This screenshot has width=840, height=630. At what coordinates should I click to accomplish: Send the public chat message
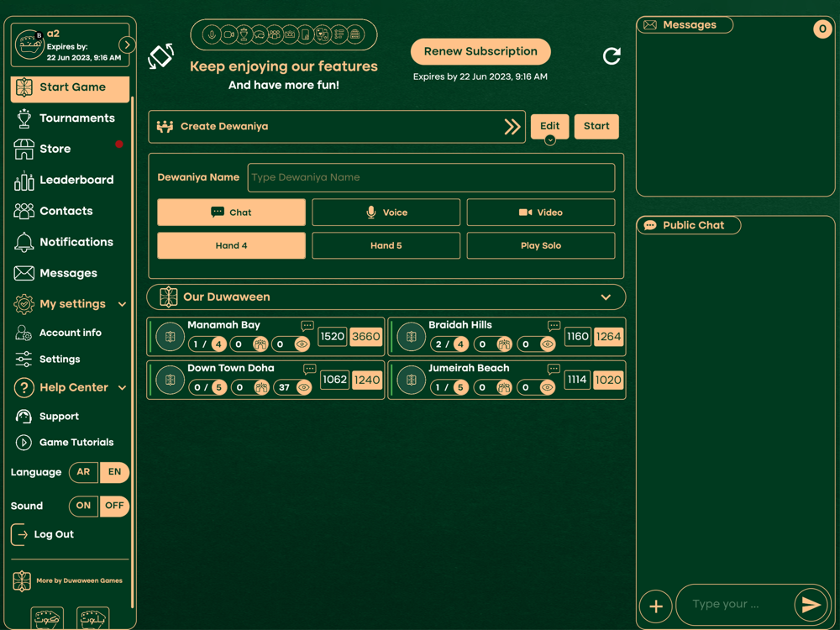pyautogui.click(x=811, y=605)
